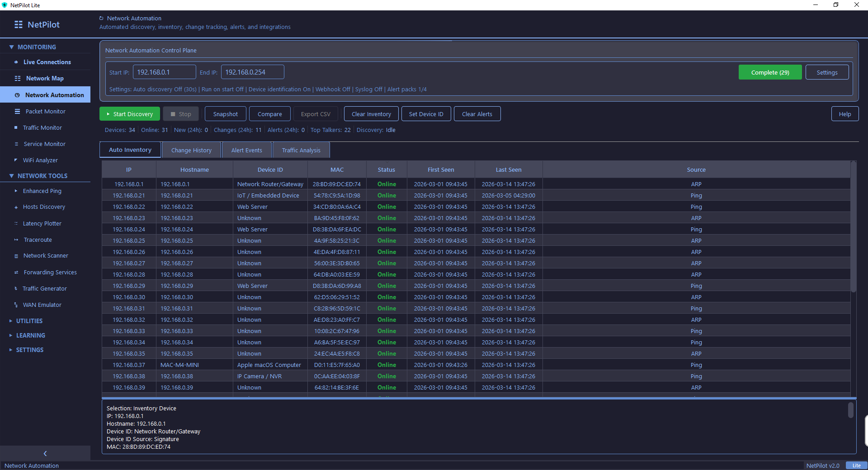Click the Clear Alerts button

pyautogui.click(x=477, y=113)
